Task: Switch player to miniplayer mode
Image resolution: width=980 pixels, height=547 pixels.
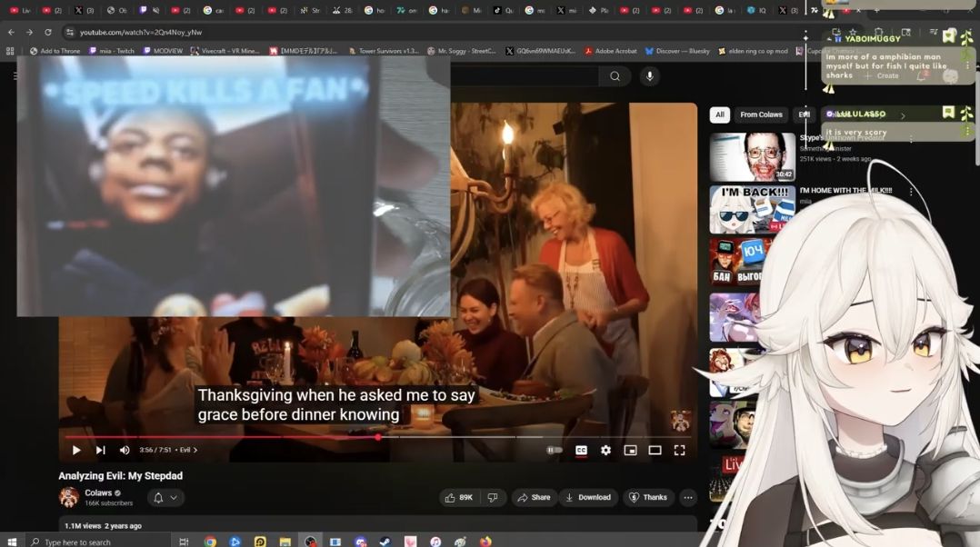Action: (x=630, y=450)
